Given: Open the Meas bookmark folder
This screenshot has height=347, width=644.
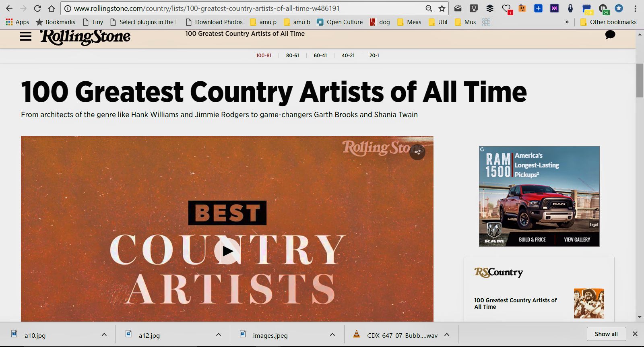Looking at the screenshot, I should (409, 22).
